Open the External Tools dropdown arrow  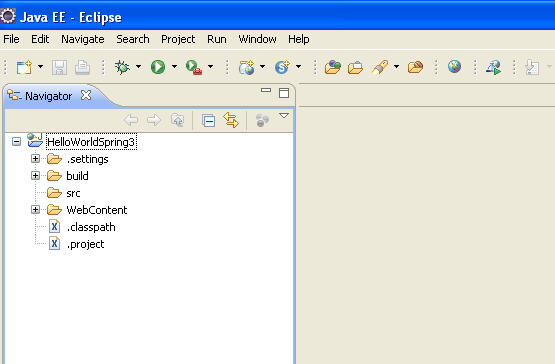[211, 67]
